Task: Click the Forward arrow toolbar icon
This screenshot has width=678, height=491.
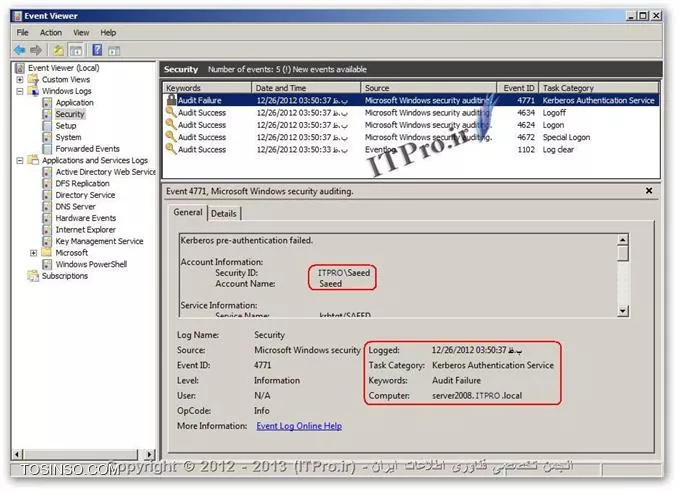Action: tap(36, 50)
